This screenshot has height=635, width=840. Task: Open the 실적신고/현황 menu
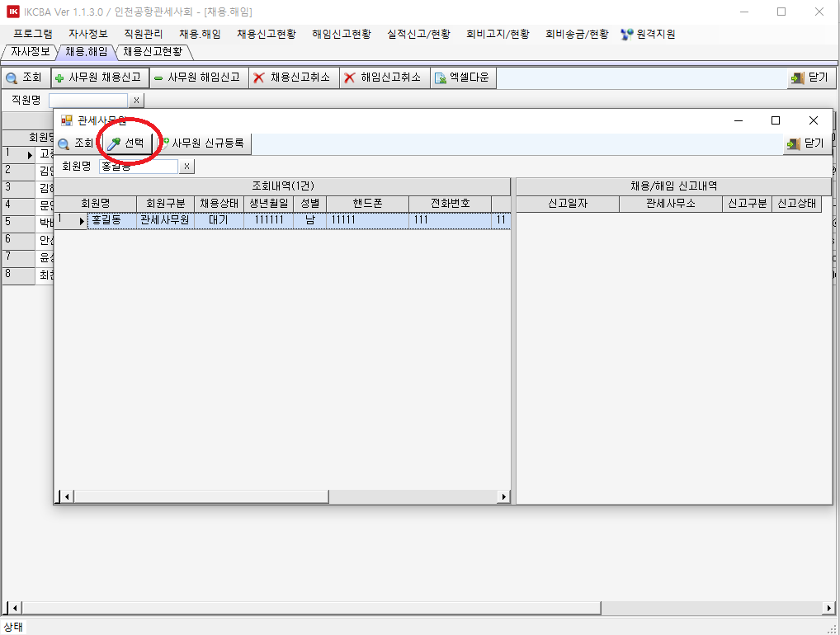tap(418, 34)
